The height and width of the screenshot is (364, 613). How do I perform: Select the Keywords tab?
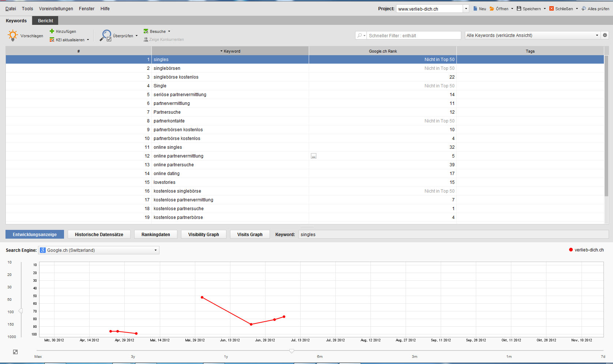click(16, 21)
